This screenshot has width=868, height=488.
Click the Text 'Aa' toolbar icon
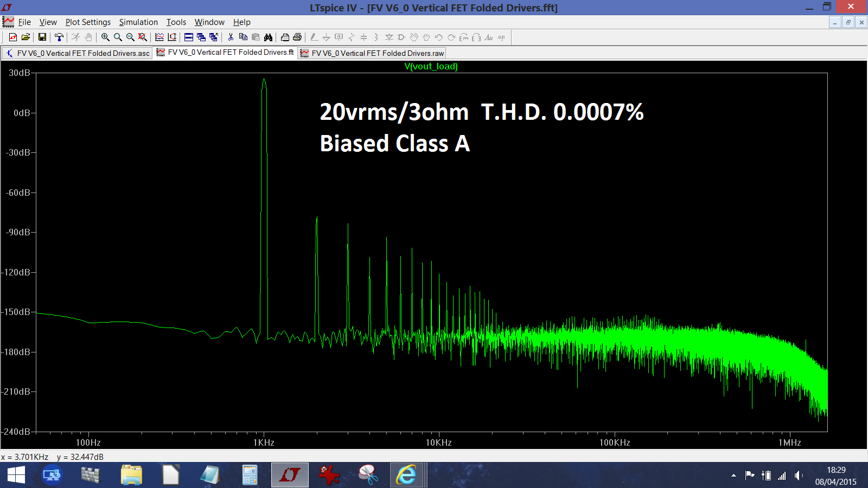tap(489, 37)
